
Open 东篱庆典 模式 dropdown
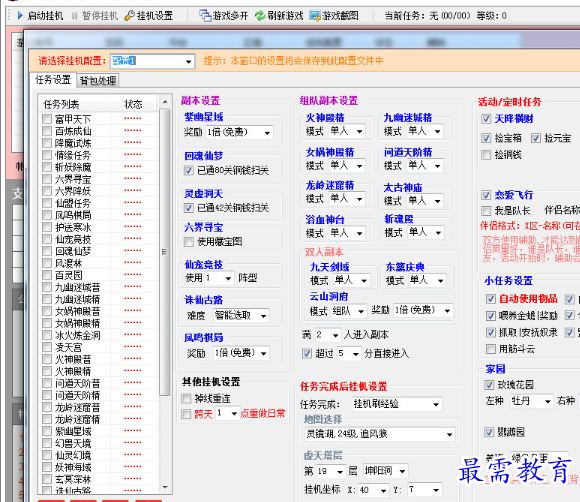[x=427, y=281]
